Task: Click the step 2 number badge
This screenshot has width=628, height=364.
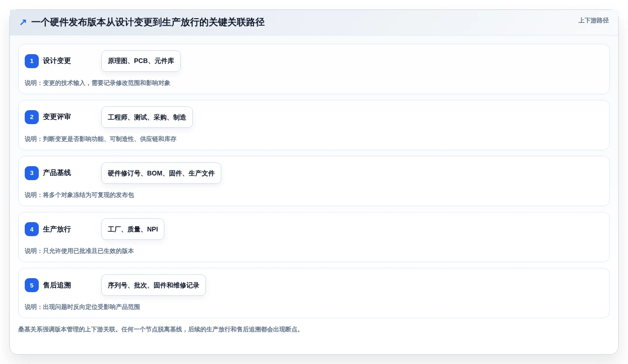Action: point(32,117)
